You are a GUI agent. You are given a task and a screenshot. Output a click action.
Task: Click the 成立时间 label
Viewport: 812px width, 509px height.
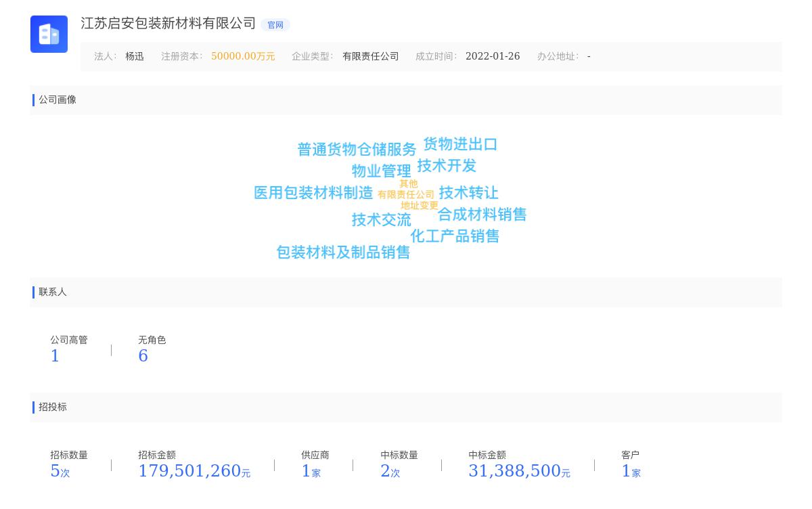436,56
